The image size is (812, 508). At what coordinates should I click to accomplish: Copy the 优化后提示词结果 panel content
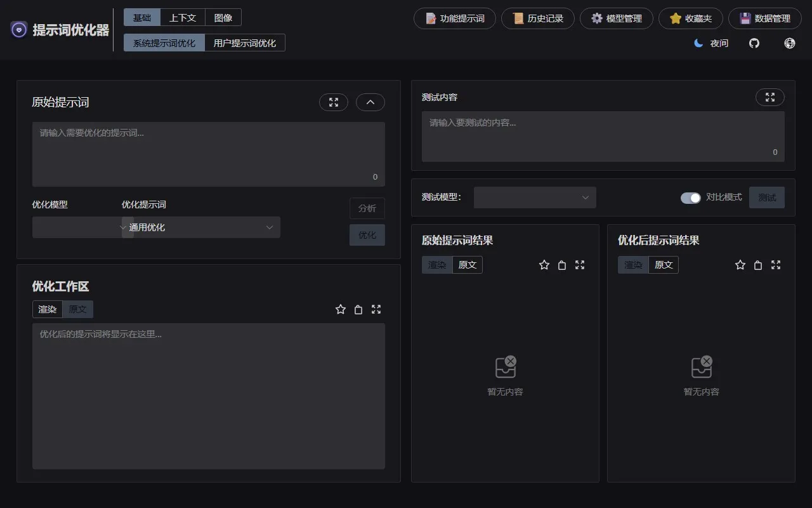(758, 265)
